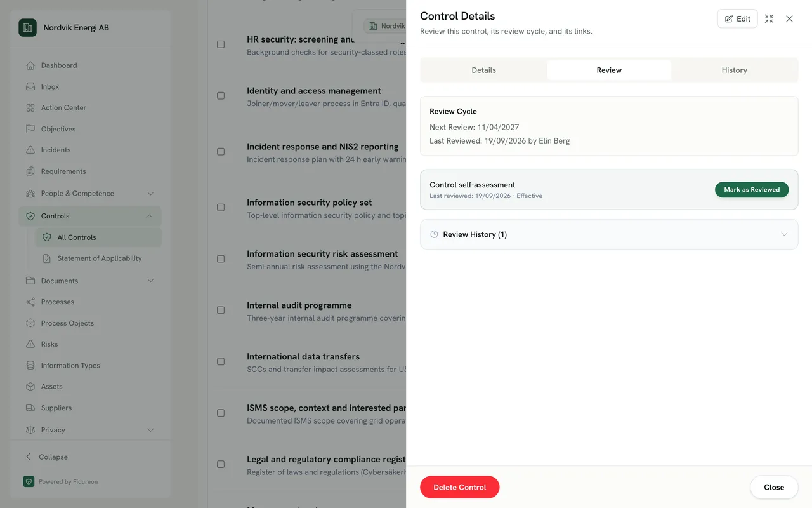The height and width of the screenshot is (508, 812).
Task: Select the Action Center grid icon
Action: [30, 108]
